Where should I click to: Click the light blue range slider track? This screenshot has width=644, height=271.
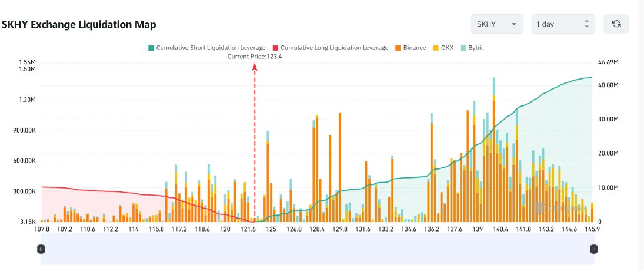[x=317, y=249]
